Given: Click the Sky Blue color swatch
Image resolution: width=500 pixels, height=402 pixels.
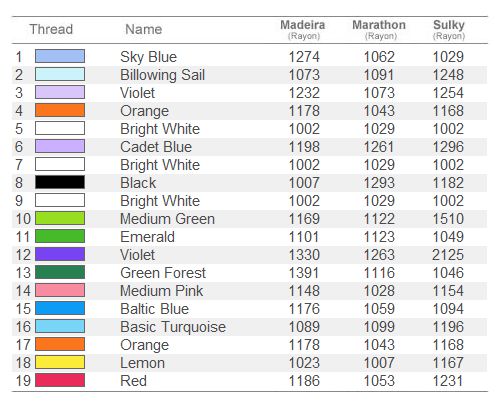Looking at the screenshot, I should coord(60,56).
